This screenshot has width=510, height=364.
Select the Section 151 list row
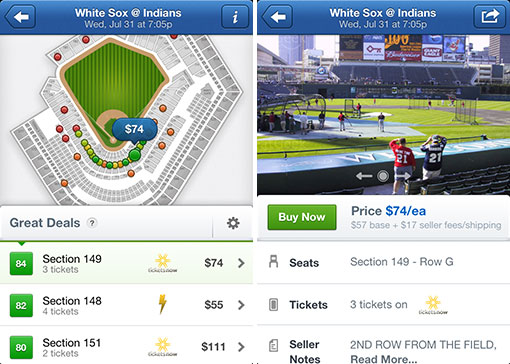coord(126,345)
